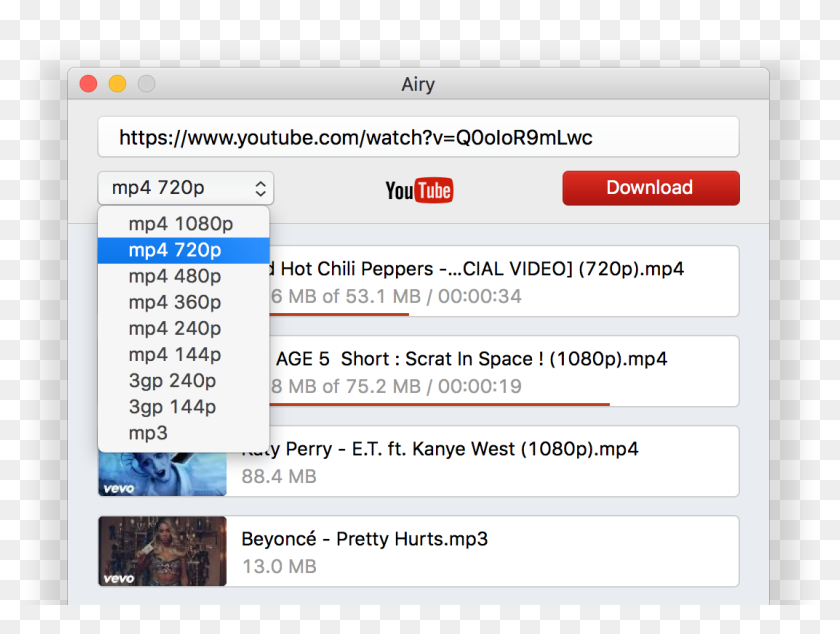Select 3gp 240p format option

[183, 381]
